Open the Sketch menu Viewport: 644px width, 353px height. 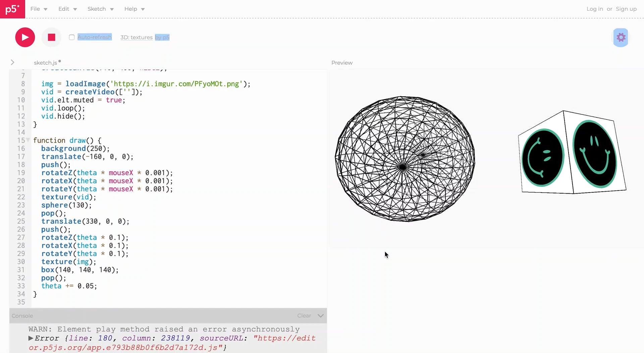[101, 9]
